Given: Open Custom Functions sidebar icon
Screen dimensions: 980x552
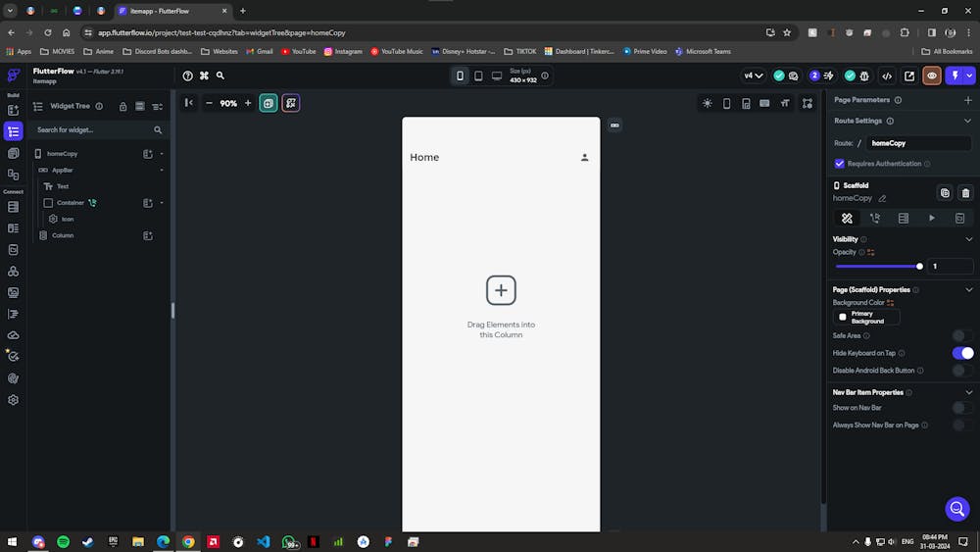Looking at the screenshot, I should tap(13, 314).
